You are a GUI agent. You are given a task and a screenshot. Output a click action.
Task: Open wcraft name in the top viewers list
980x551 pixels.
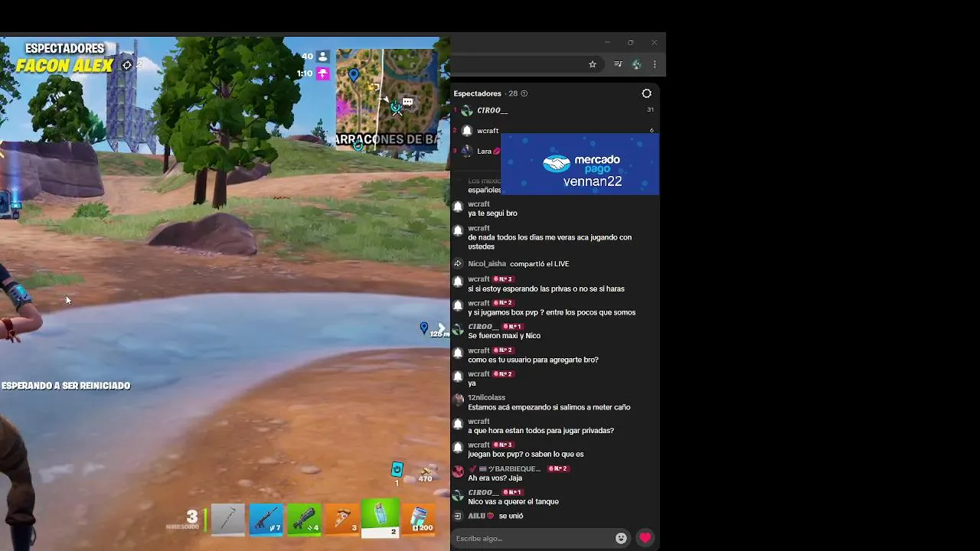pos(488,131)
